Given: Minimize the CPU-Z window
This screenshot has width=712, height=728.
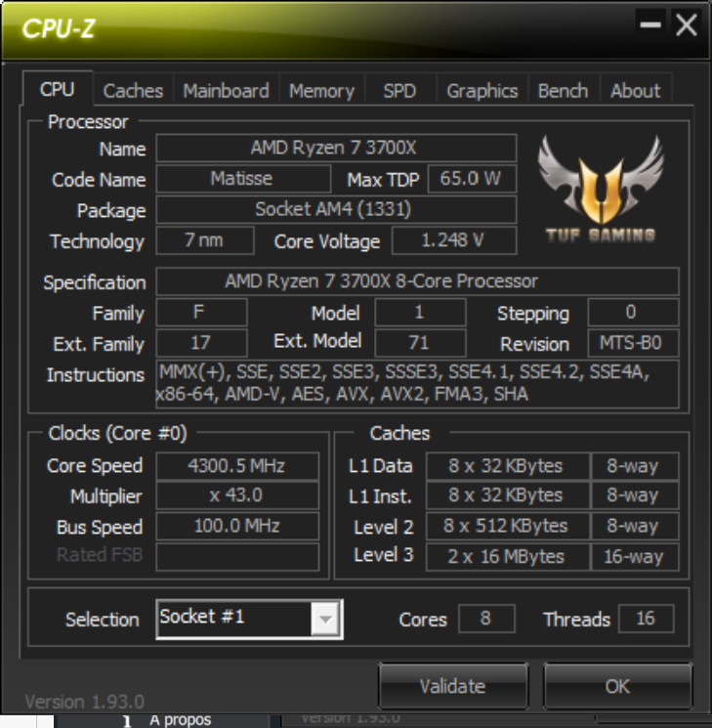Looking at the screenshot, I should click(x=649, y=24).
